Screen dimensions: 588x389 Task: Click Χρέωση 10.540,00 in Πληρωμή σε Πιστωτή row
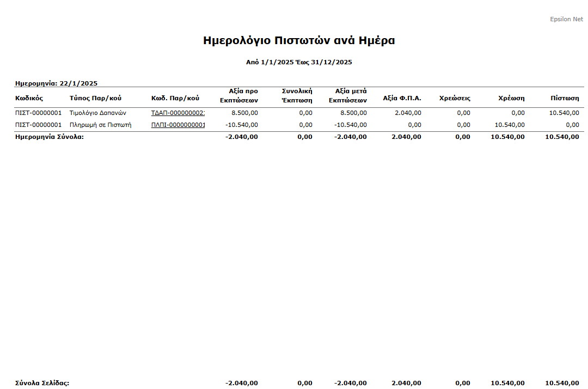pos(509,125)
